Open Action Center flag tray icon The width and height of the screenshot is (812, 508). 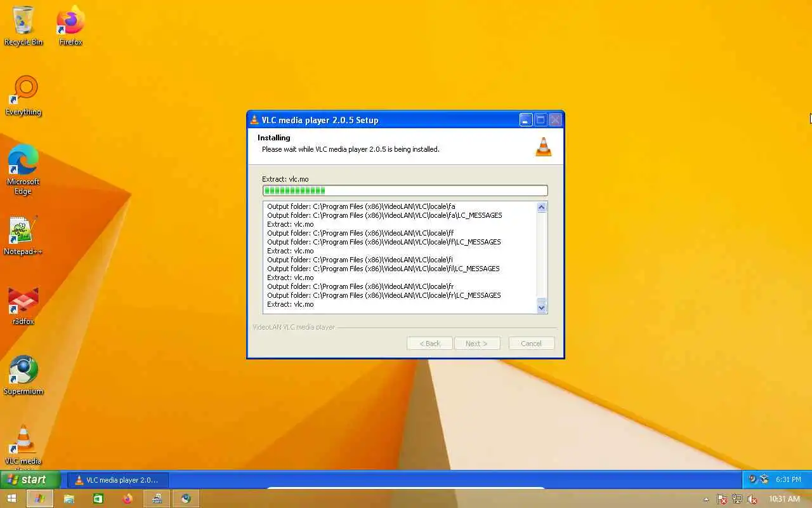pyautogui.click(x=721, y=500)
